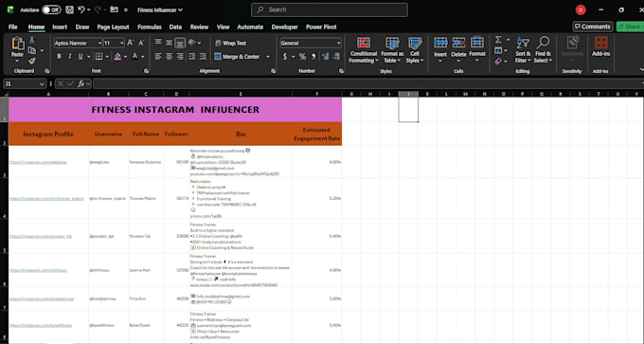This screenshot has height=344, width=644.
Task: Apply top align to cells
Action: coord(158,43)
